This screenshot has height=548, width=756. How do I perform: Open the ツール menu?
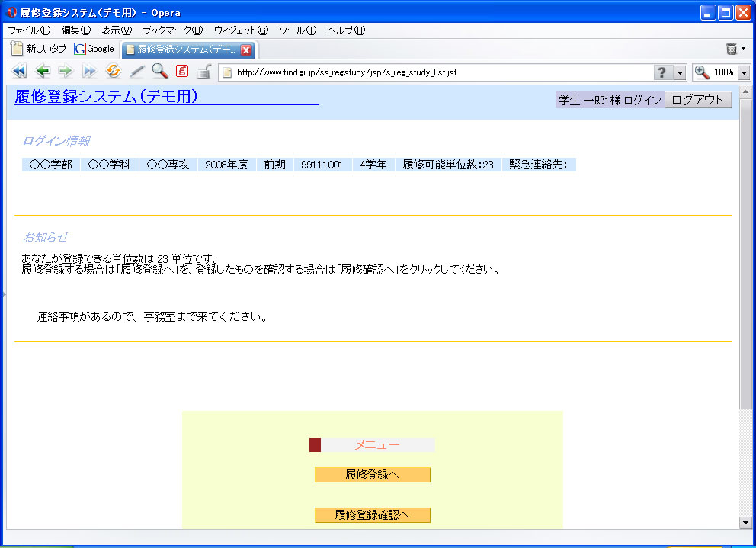point(297,30)
